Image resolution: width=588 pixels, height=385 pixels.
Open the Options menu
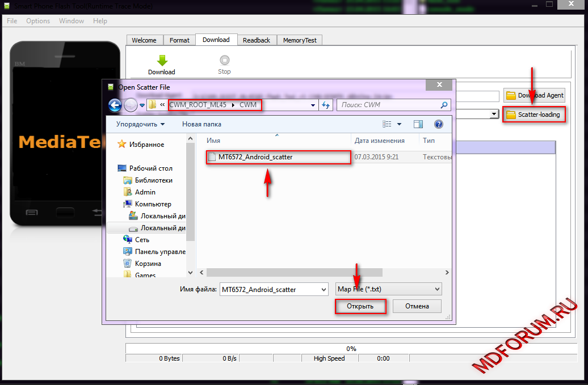coord(38,21)
